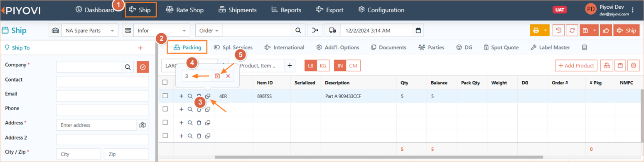Search the order with the magnifier icon
The height and width of the screenshot is (162, 644).
click(x=298, y=30)
